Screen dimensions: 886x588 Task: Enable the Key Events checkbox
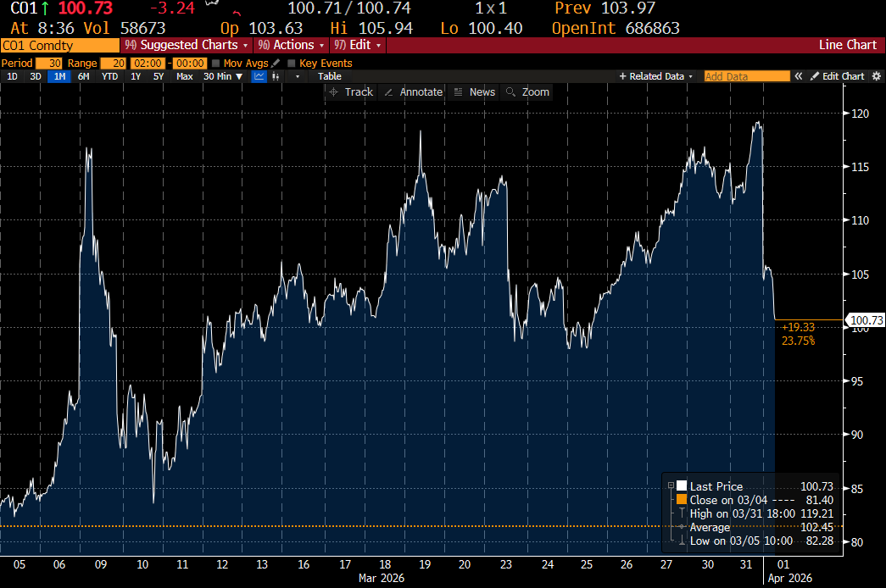292,64
